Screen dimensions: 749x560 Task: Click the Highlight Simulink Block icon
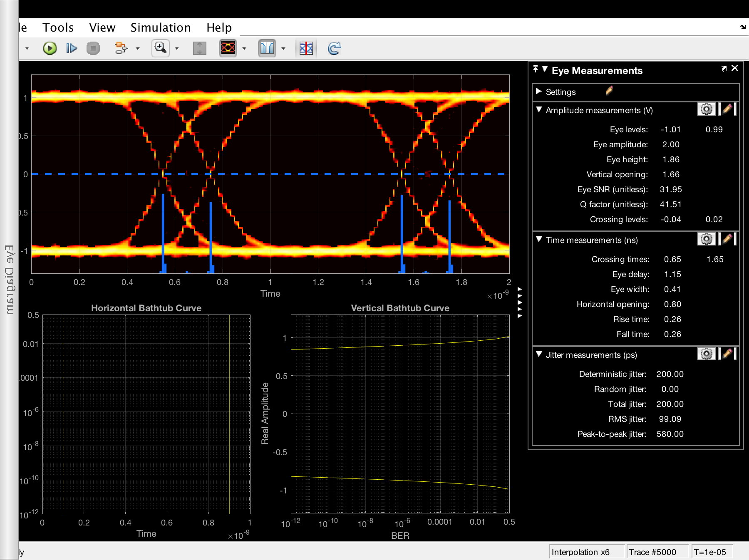coord(121,49)
